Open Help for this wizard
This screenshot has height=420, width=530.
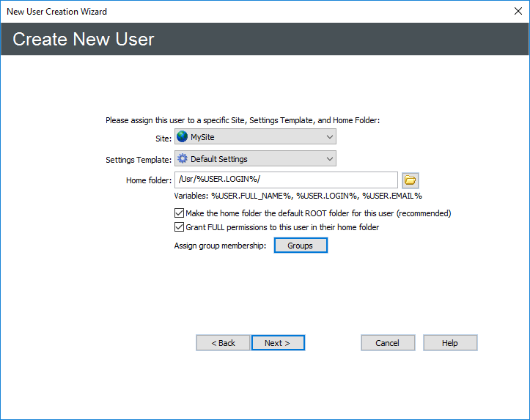tap(450, 343)
